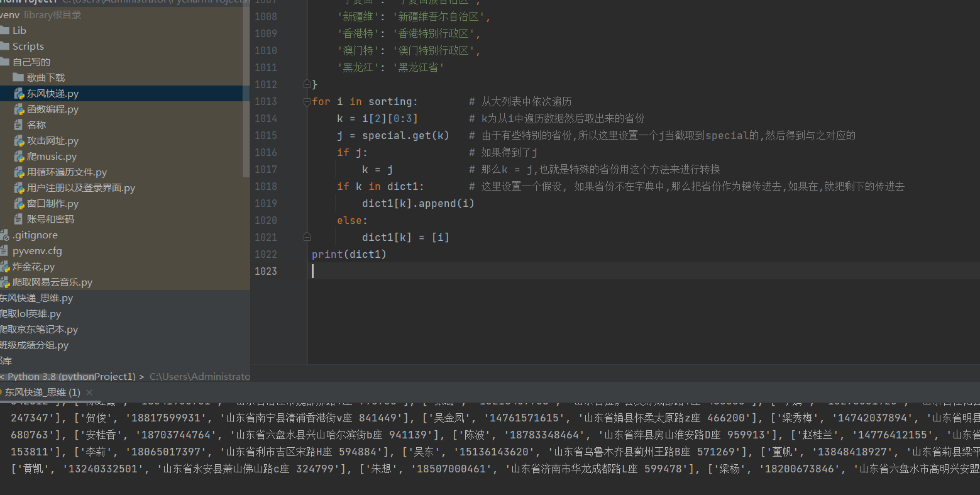Open 爬取网易云音乐.py from project tree
980x495 pixels.
click(52, 282)
